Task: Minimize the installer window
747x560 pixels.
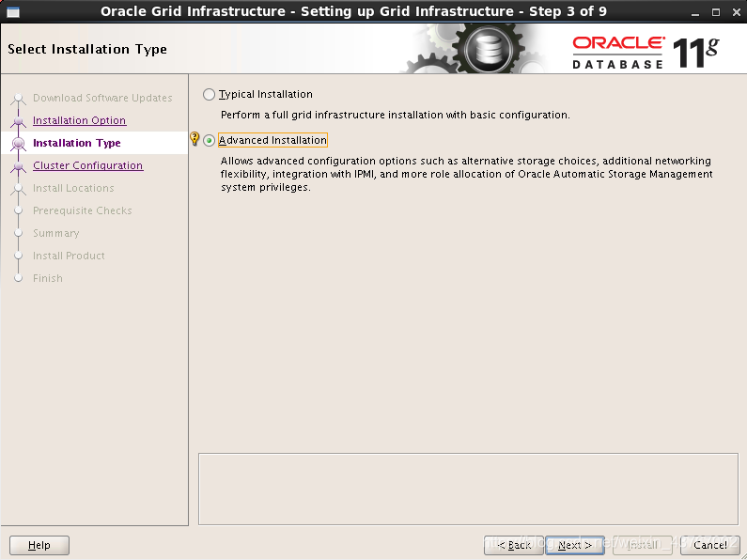Action: point(695,12)
